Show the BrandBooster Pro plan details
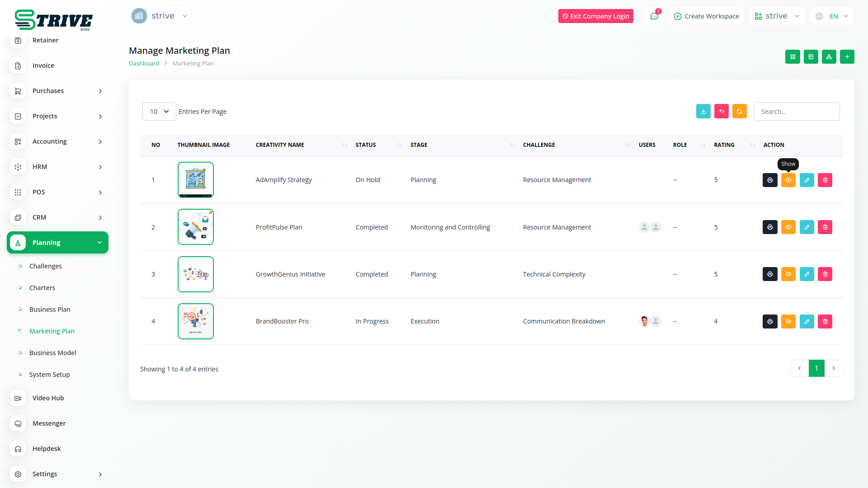868x488 pixels. [788, 322]
